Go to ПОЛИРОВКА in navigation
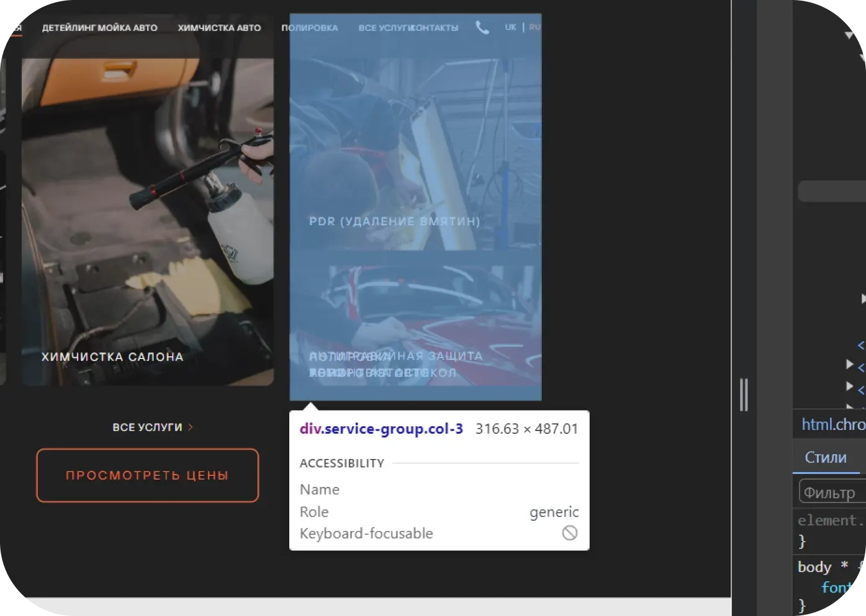 [309, 28]
